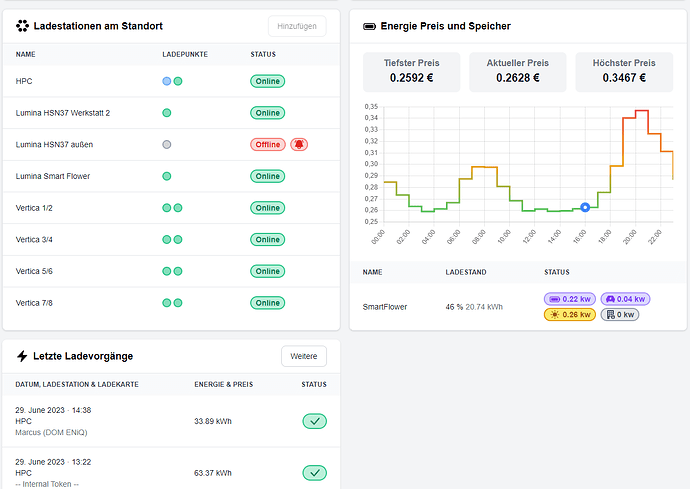Select the SmartFlower storage entry
This screenshot has width=690, height=489.
tap(518, 307)
